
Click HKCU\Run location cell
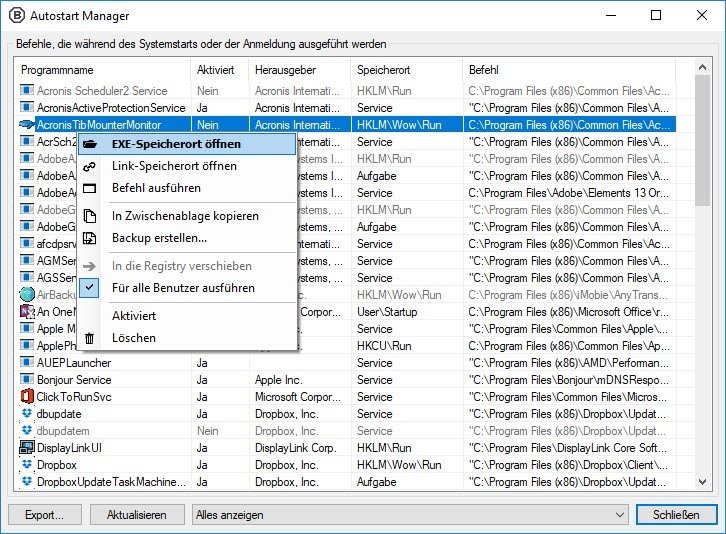[x=384, y=346]
